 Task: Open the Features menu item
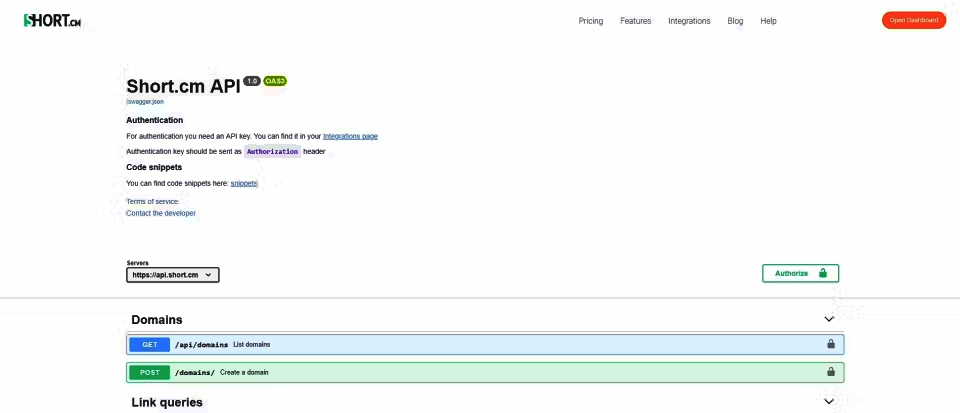[636, 21]
